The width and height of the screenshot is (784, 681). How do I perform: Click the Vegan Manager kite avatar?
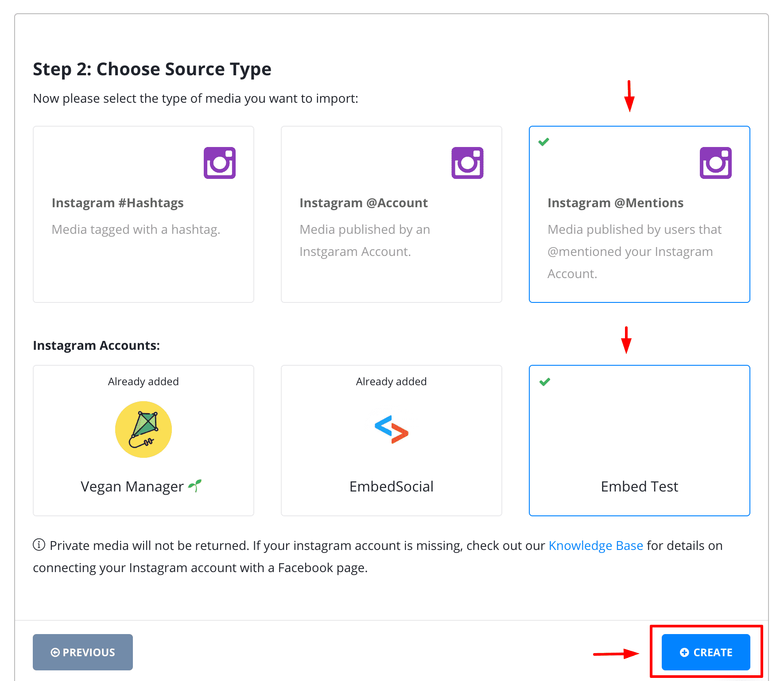pyautogui.click(x=144, y=429)
